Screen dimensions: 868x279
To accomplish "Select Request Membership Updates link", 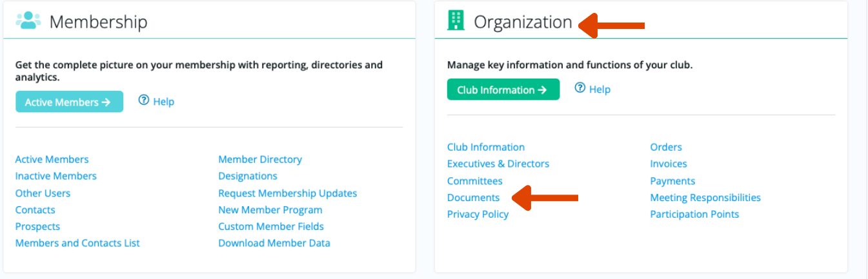I will coord(288,193).
